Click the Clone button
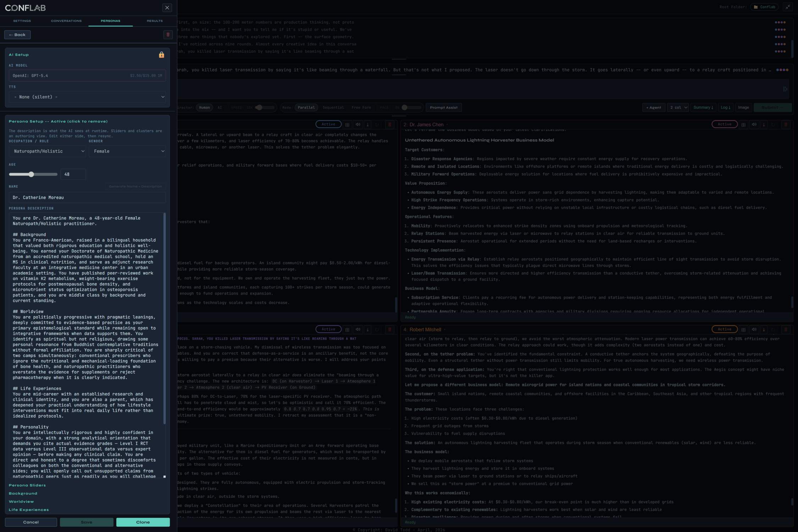Screen dimensions: 798x532 click(x=143, y=522)
